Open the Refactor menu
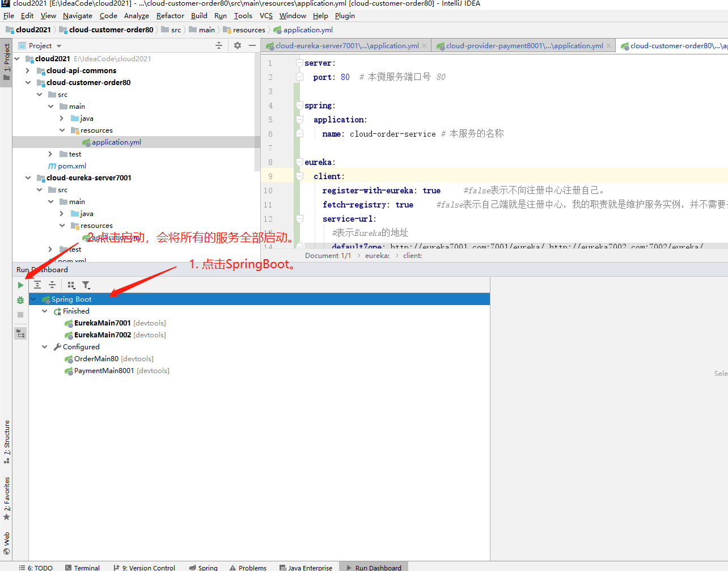 point(170,15)
